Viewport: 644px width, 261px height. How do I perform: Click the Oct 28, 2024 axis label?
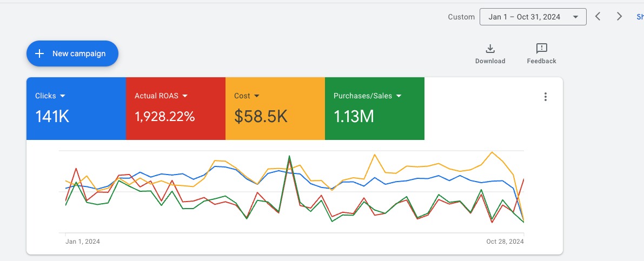505,242
